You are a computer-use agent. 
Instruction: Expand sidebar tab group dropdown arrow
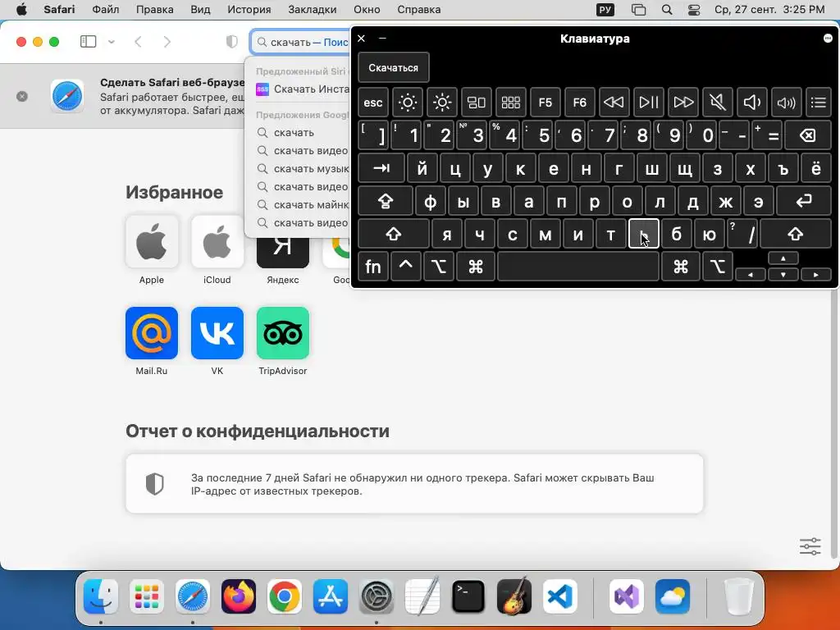click(x=112, y=42)
